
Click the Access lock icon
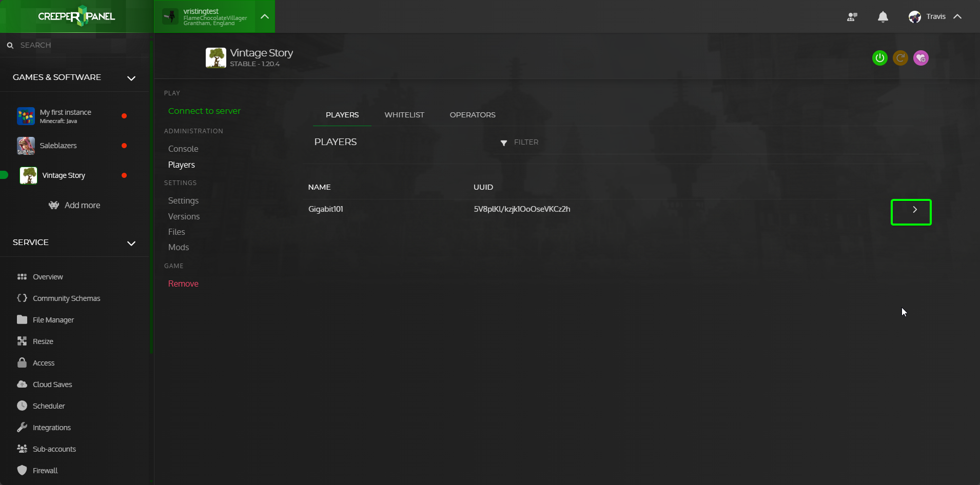click(22, 362)
